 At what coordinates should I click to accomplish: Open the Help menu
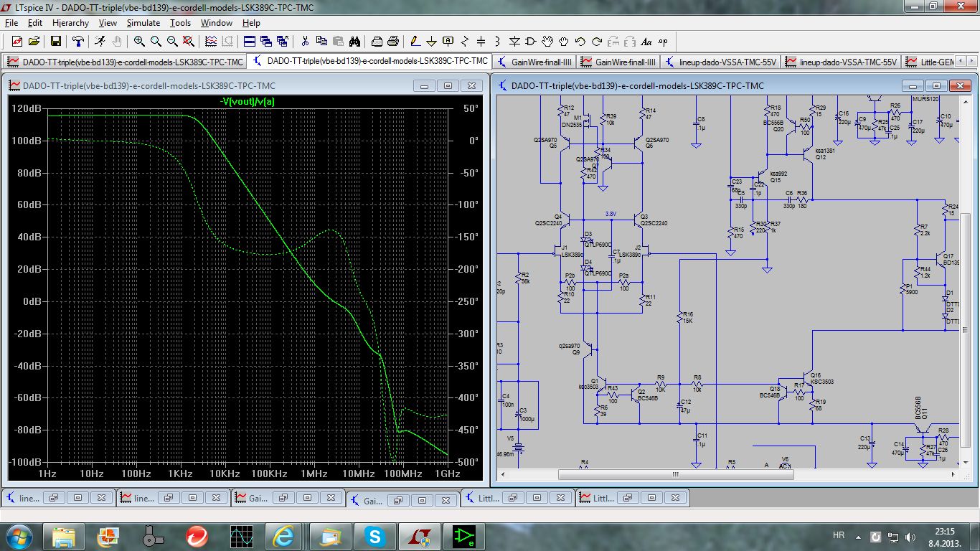(x=251, y=23)
